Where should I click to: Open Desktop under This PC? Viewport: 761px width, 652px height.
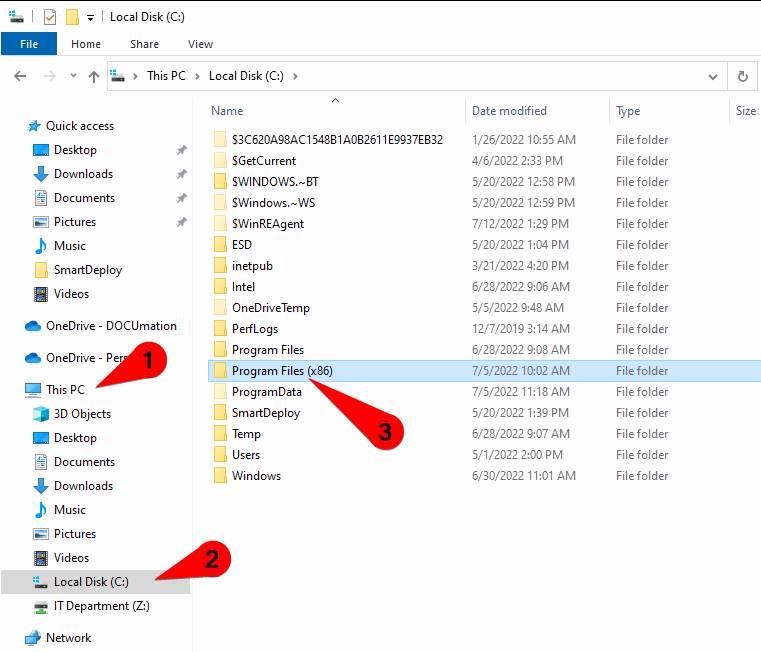(75, 438)
